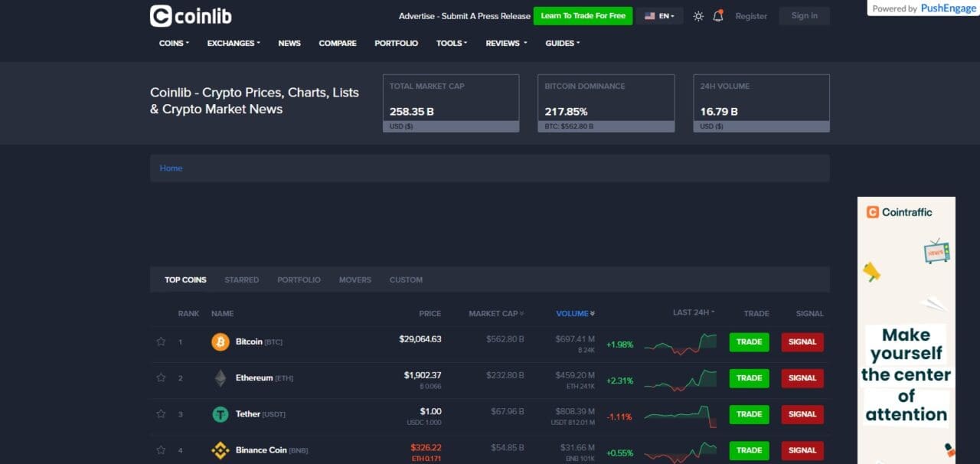The width and height of the screenshot is (980, 464).
Task: Open the Compare menu item
Action: coord(338,43)
